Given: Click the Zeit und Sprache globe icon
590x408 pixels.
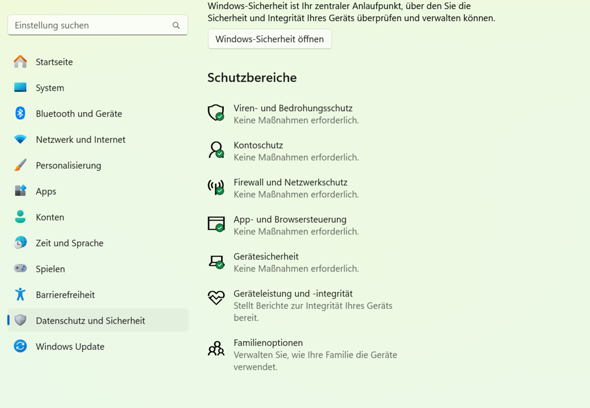Looking at the screenshot, I should click(x=20, y=243).
